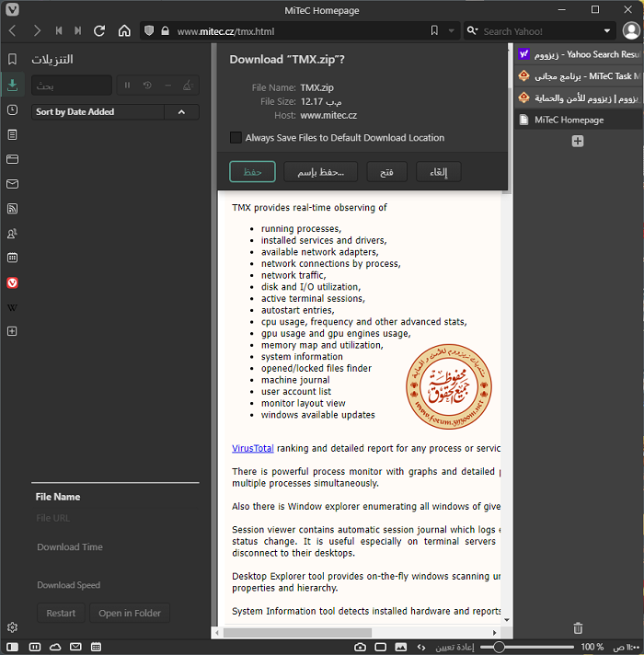The height and width of the screenshot is (655, 644).
Task: Enable Always Save Files to Default Location
Action: [x=236, y=137]
